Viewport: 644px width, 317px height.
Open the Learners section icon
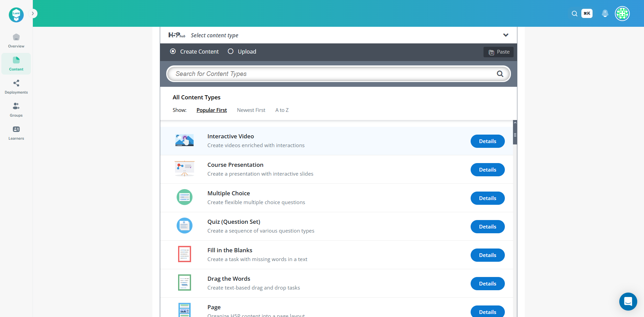click(16, 130)
